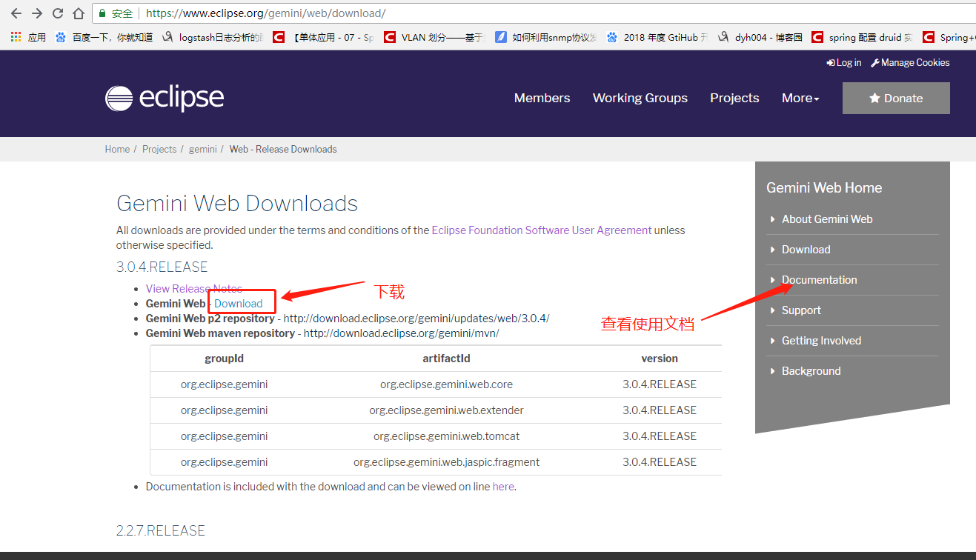976x560 pixels.
Task: Click the groupId column header
Action: [225, 359]
